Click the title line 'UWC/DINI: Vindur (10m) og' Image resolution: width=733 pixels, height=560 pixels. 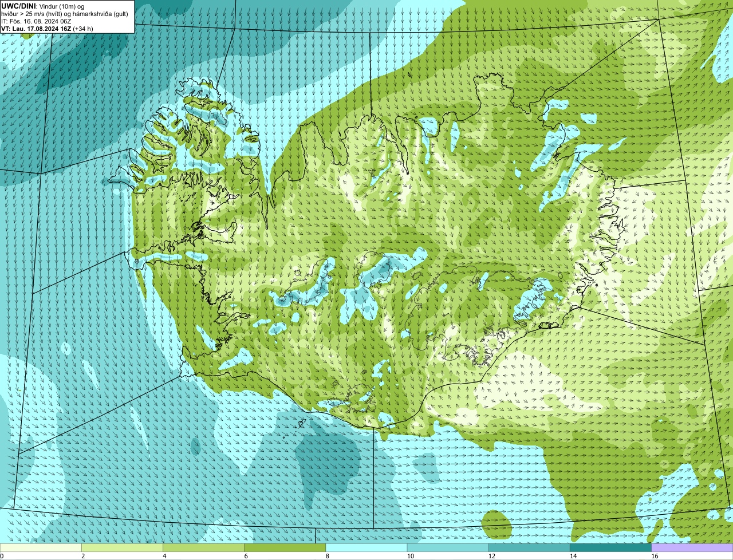tap(43, 6)
